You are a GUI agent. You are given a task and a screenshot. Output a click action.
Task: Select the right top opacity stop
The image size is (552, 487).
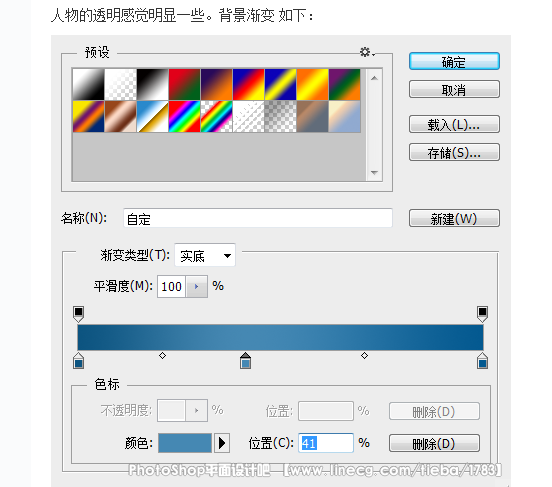pos(482,314)
